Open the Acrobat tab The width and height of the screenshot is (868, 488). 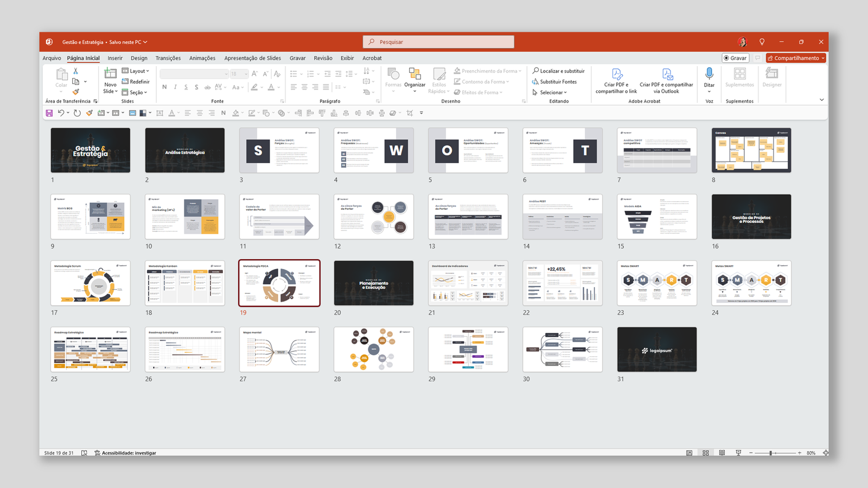click(372, 58)
